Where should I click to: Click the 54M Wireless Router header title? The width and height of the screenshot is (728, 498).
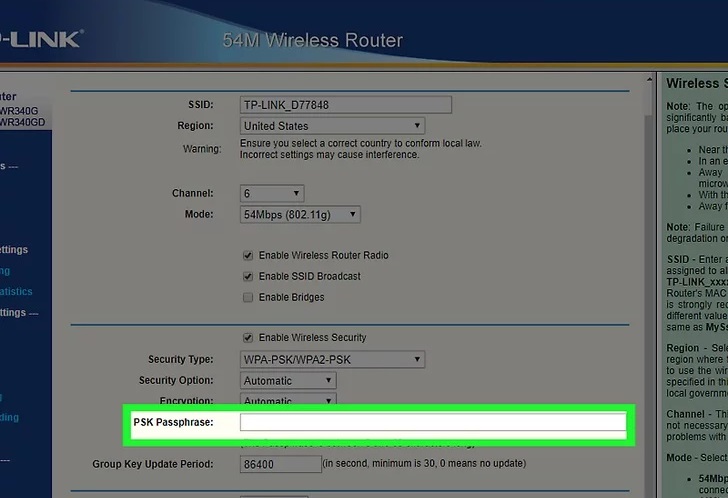coord(312,41)
